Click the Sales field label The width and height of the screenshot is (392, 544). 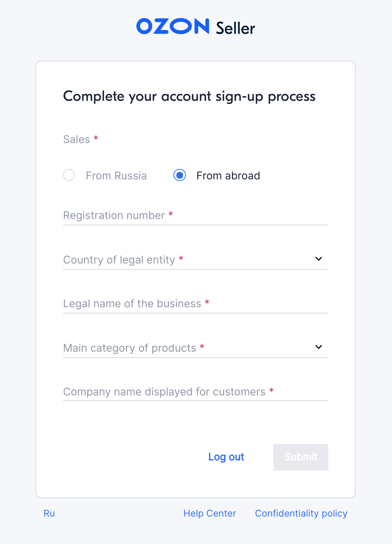tap(77, 139)
